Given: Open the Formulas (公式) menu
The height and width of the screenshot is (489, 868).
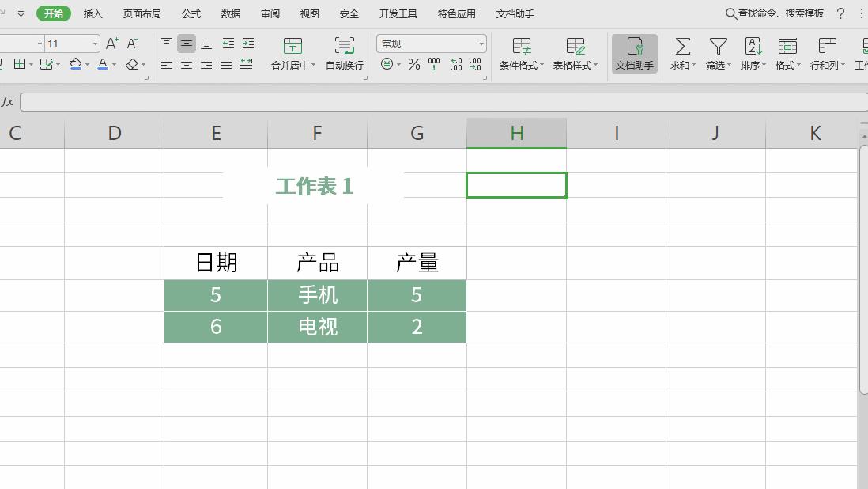Looking at the screenshot, I should 191,13.
